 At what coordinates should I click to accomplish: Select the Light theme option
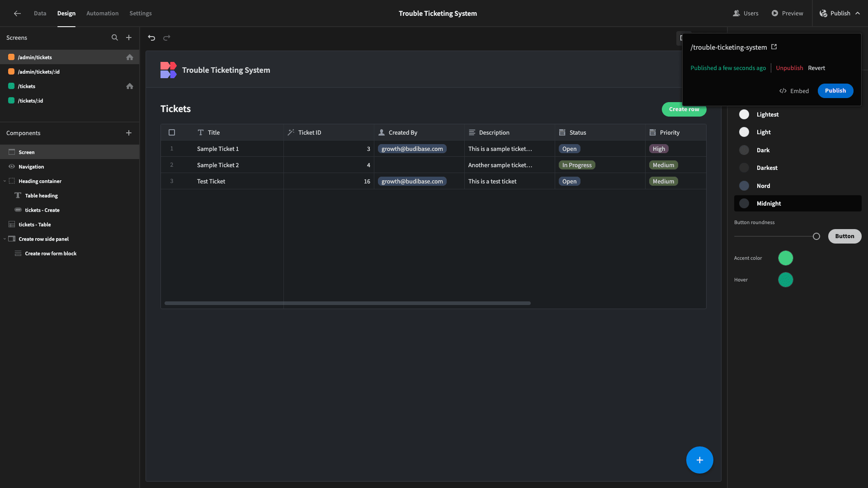coord(797,132)
